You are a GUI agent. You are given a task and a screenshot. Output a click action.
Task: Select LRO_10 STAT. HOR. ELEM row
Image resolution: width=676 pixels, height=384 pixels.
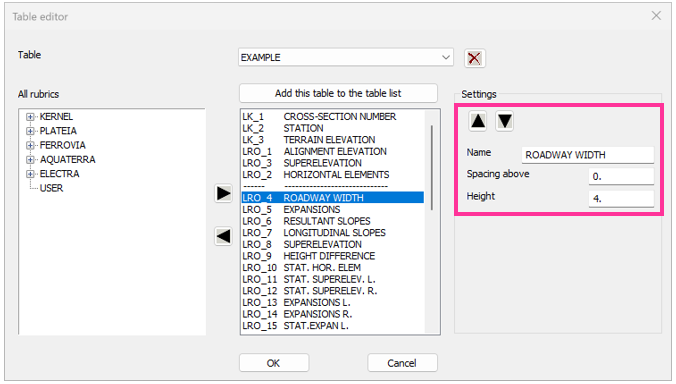pyautogui.click(x=332, y=268)
